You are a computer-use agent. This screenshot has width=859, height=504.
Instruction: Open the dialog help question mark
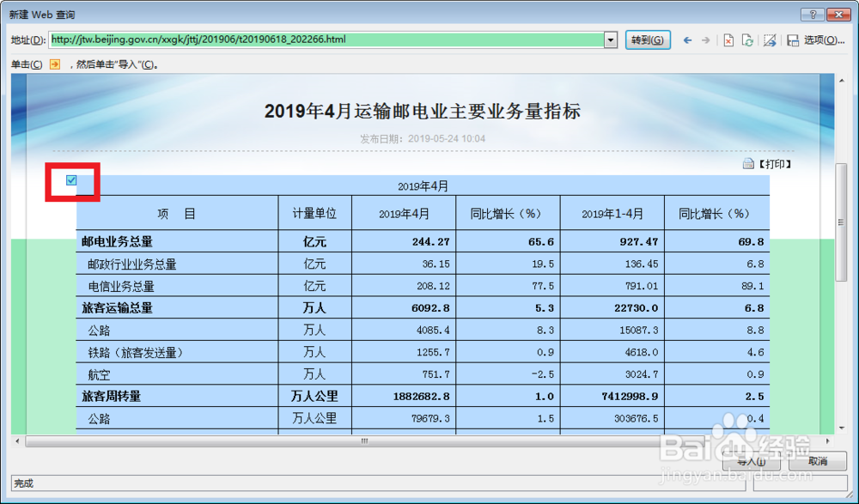pos(813,15)
